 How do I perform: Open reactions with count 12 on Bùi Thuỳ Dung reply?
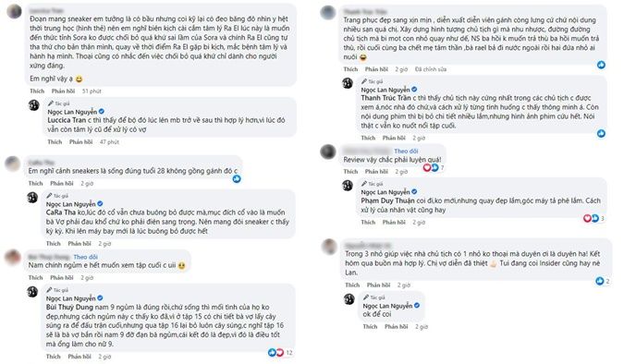(281, 353)
